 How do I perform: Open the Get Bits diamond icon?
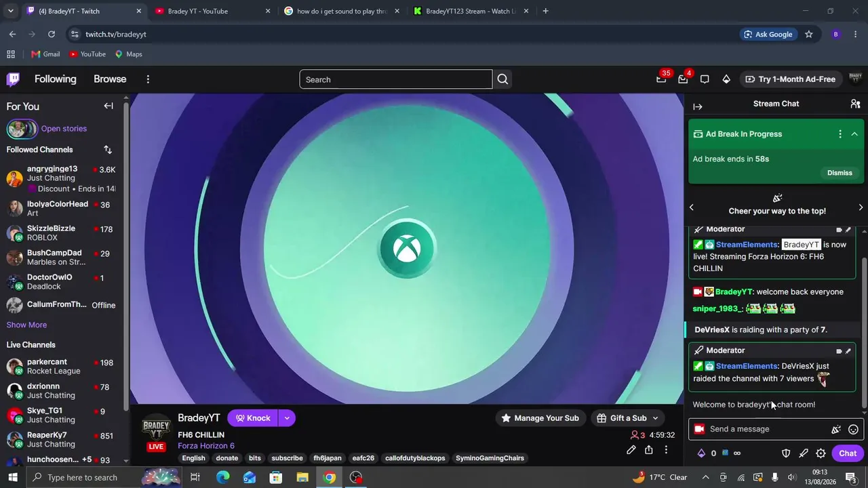(x=726, y=79)
